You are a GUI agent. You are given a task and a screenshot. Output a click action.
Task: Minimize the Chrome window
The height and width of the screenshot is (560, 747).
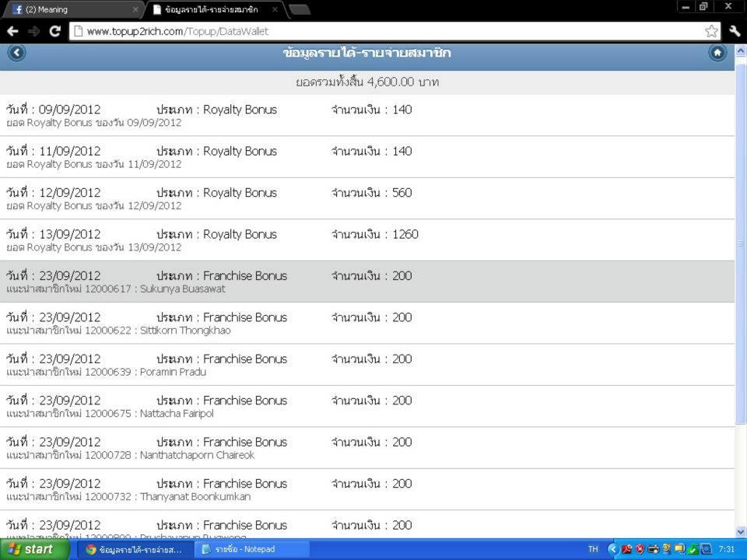(x=686, y=7)
